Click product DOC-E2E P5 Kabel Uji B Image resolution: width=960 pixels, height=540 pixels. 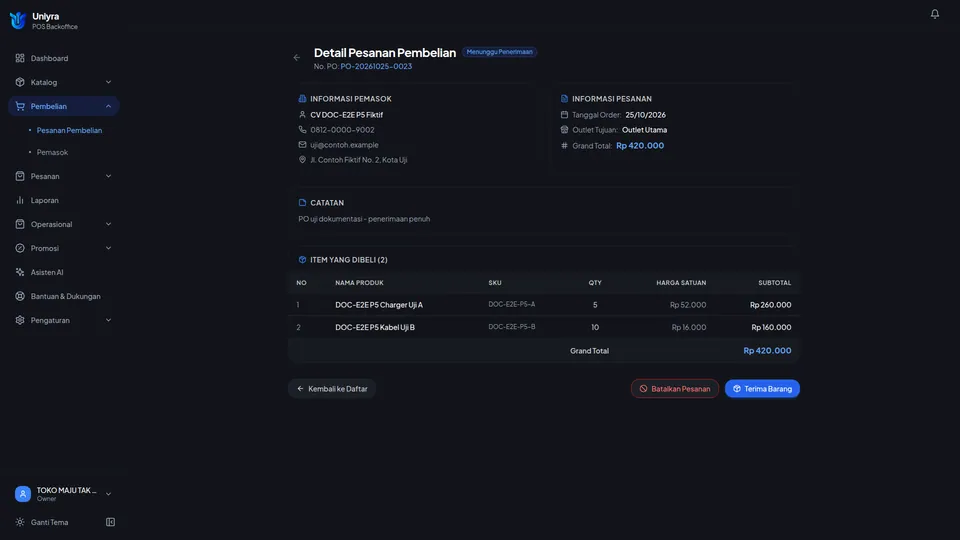point(375,328)
